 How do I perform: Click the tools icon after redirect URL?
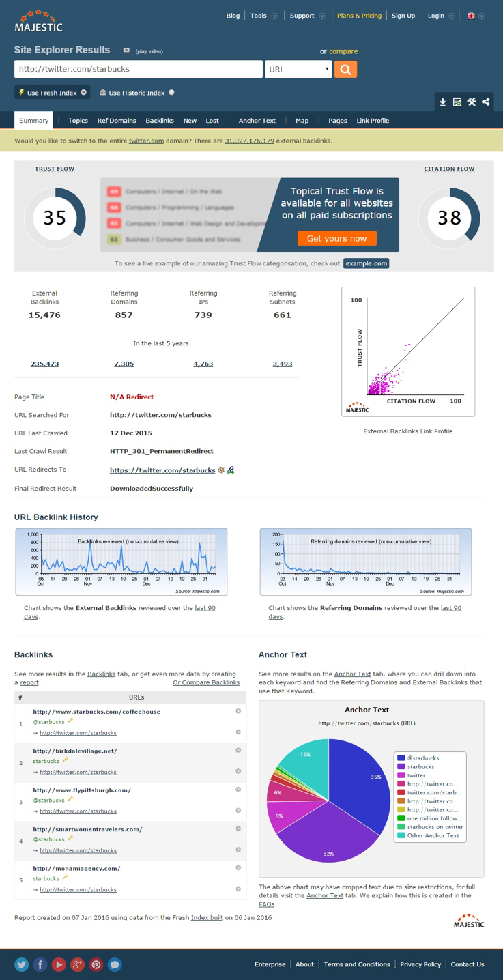pyautogui.click(x=231, y=470)
